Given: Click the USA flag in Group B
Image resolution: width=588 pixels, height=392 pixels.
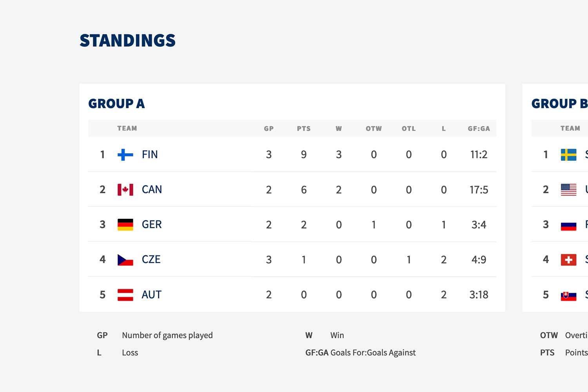Looking at the screenshot, I should point(568,190).
